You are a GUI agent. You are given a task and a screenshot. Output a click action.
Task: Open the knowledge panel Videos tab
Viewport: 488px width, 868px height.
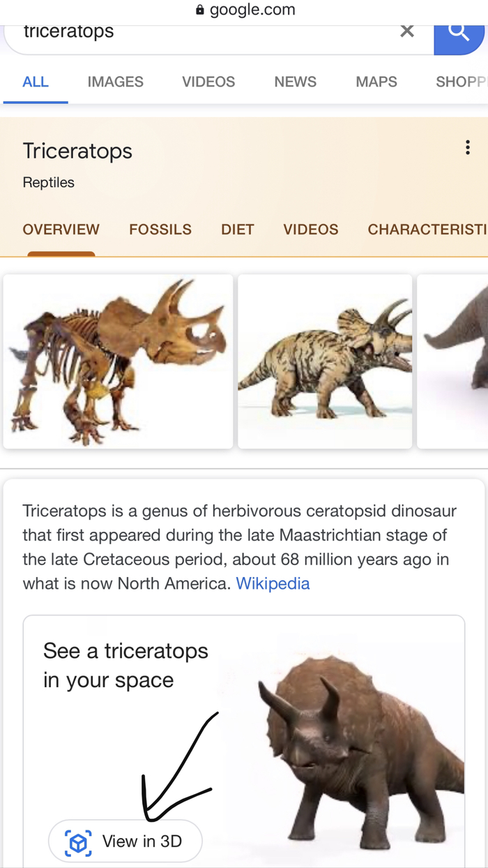pos(310,230)
